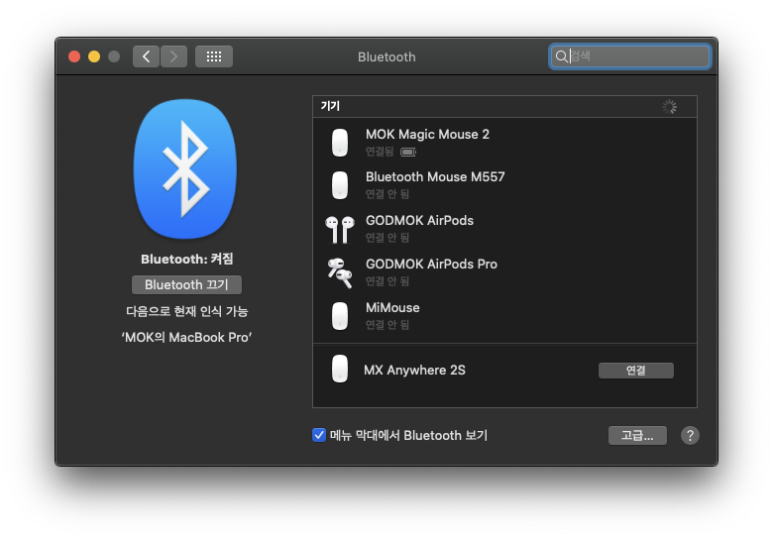The image size is (773, 539).
Task: Select MX Anywhere 2S device name
Action: click(x=415, y=370)
